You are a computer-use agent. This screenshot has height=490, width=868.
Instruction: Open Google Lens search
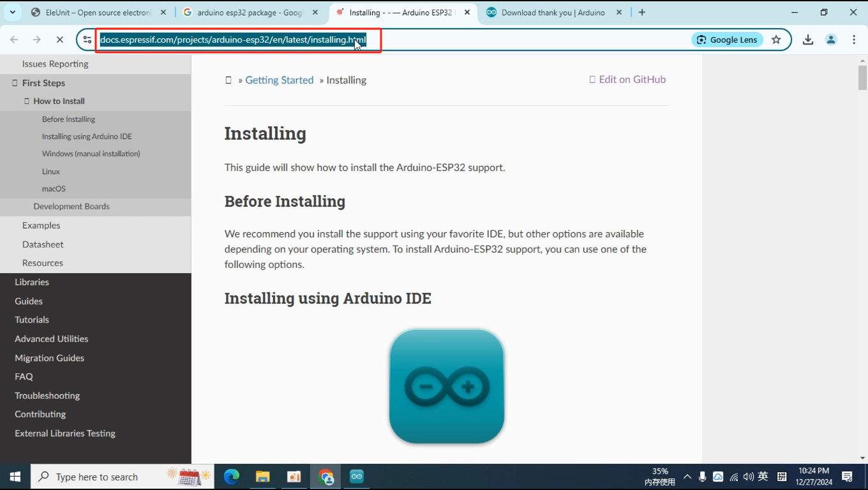pyautogui.click(x=727, y=40)
